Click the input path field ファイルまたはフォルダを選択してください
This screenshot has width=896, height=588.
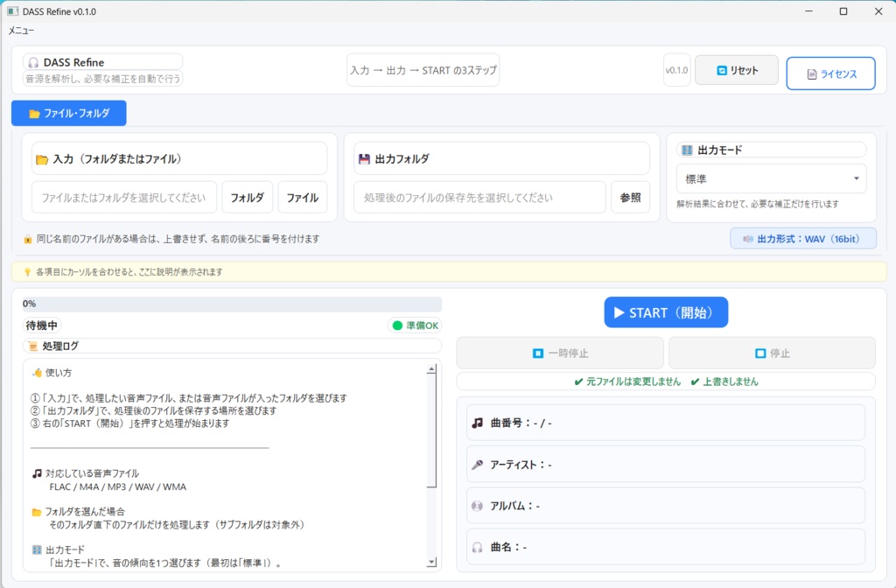click(x=124, y=198)
